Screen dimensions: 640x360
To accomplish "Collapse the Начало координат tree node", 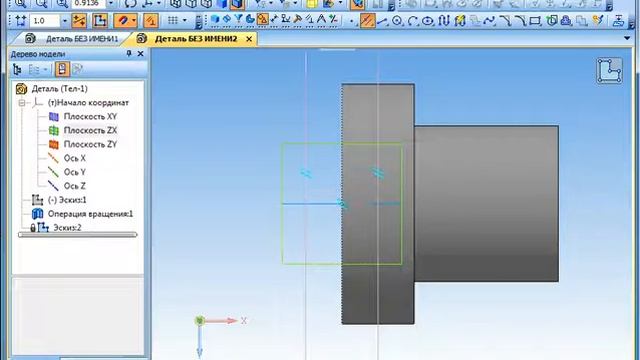I will point(22,103).
